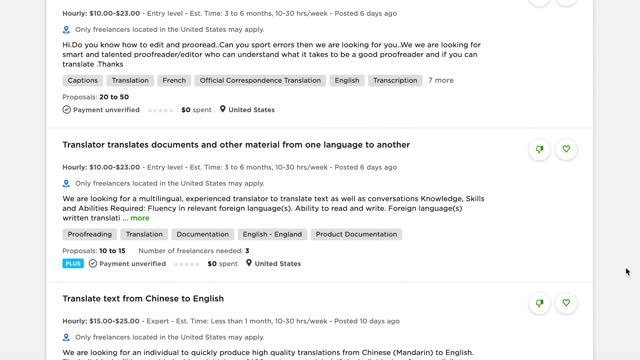Select the Transcription skill tag
The width and height of the screenshot is (640, 360).
[395, 80]
